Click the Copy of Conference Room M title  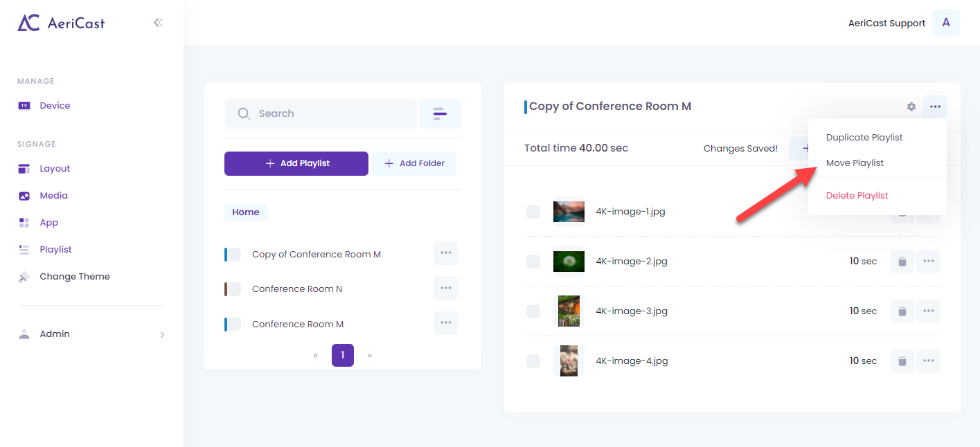point(610,107)
